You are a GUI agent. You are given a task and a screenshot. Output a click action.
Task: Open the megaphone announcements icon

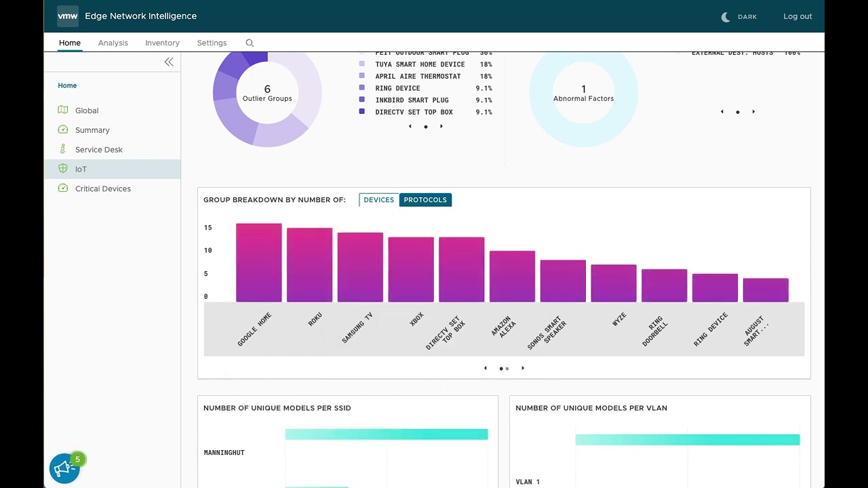click(x=64, y=468)
